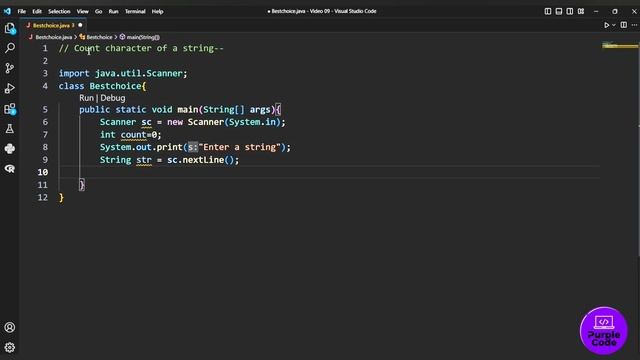The image size is (640, 360).
Task: Click the underlined variable sc on line 6
Action: point(147,122)
